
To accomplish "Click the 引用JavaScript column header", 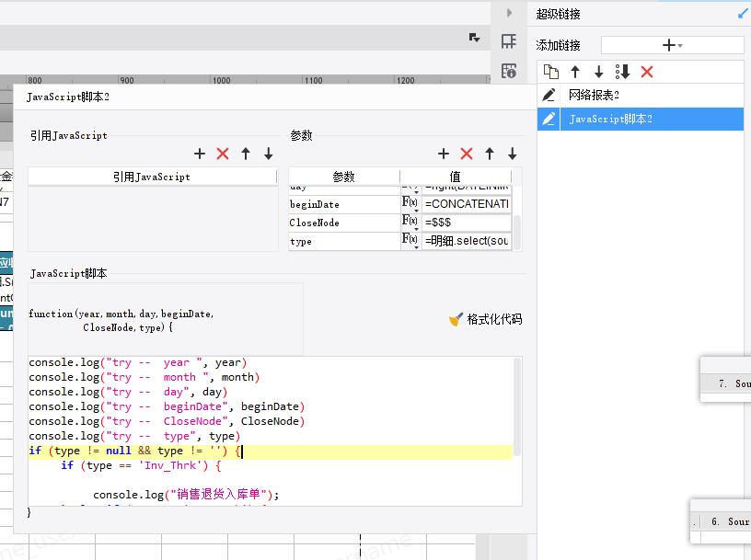I will coord(152,177).
